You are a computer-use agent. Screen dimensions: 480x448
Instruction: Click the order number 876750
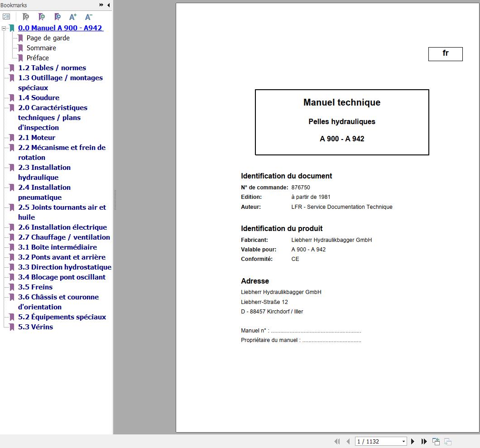301,188
